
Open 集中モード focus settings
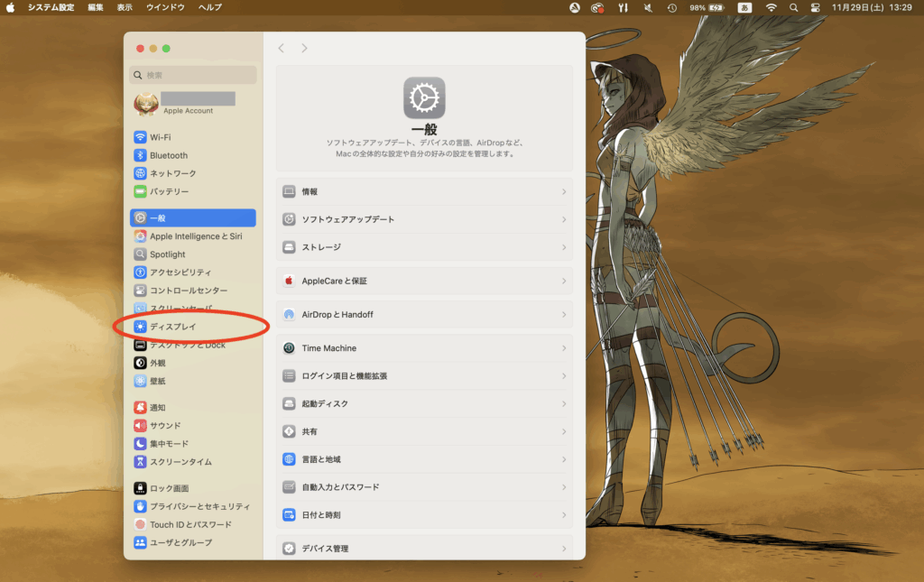pos(169,444)
